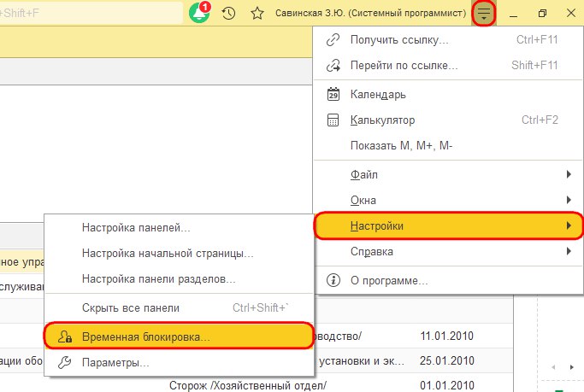Open the service and settings menu button
584x392 pixels.
(483, 13)
